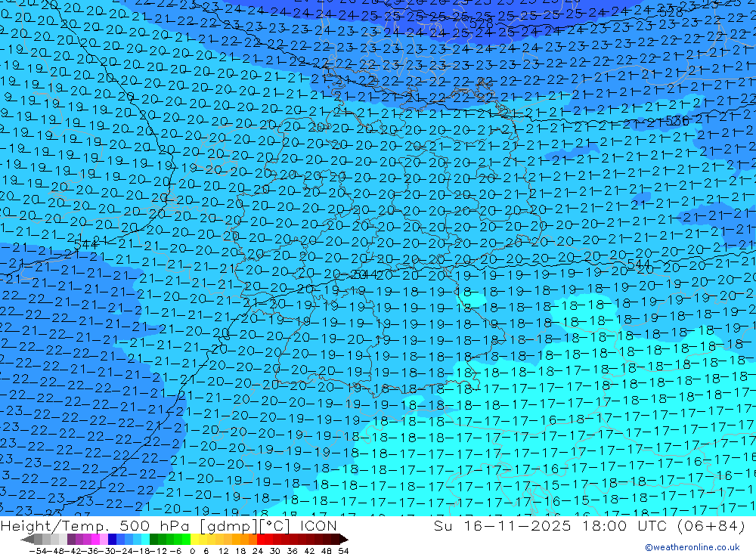Viewport: 756px width, 554px height.
Task: Click the forecast date "Su 16-11-2025 18:00 UTC (06+84)"
Action: [x=589, y=525]
